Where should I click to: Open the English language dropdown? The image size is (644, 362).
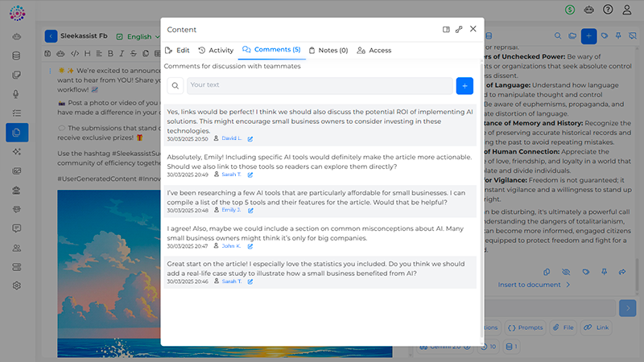click(x=138, y=36)
